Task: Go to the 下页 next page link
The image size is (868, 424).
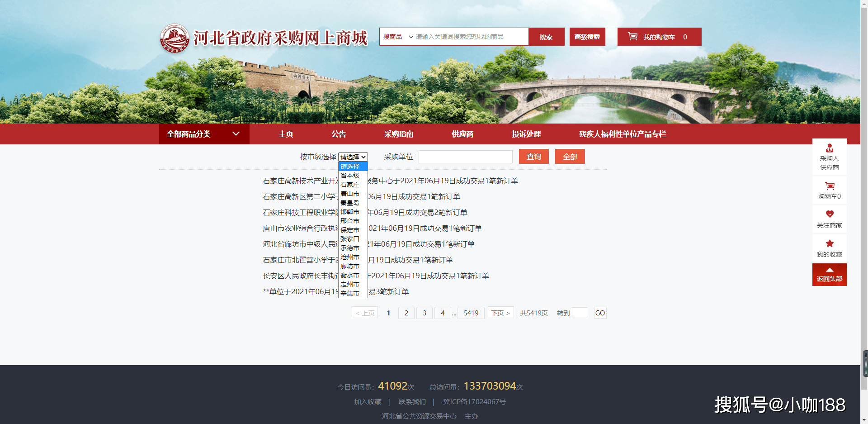Action: tap(500, 313)
